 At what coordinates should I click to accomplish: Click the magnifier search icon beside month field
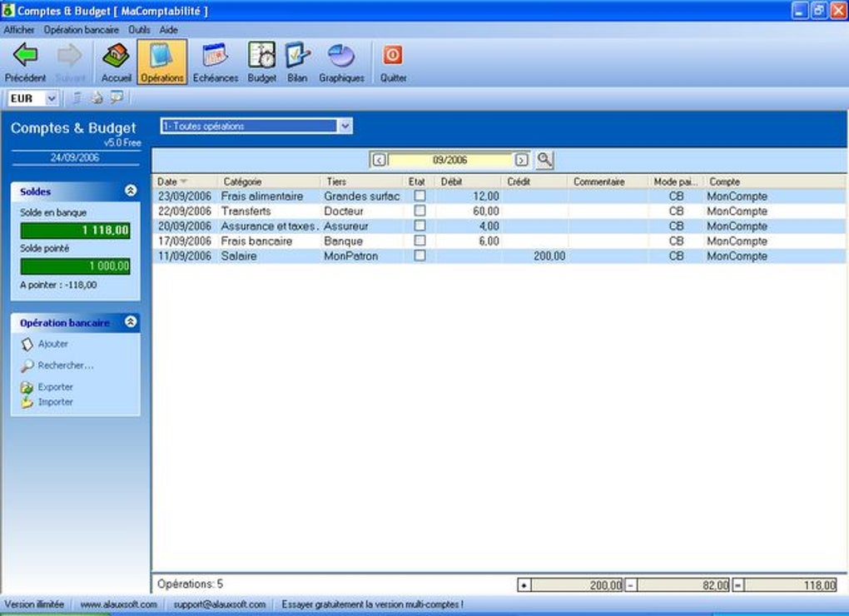tap(544, 160)
